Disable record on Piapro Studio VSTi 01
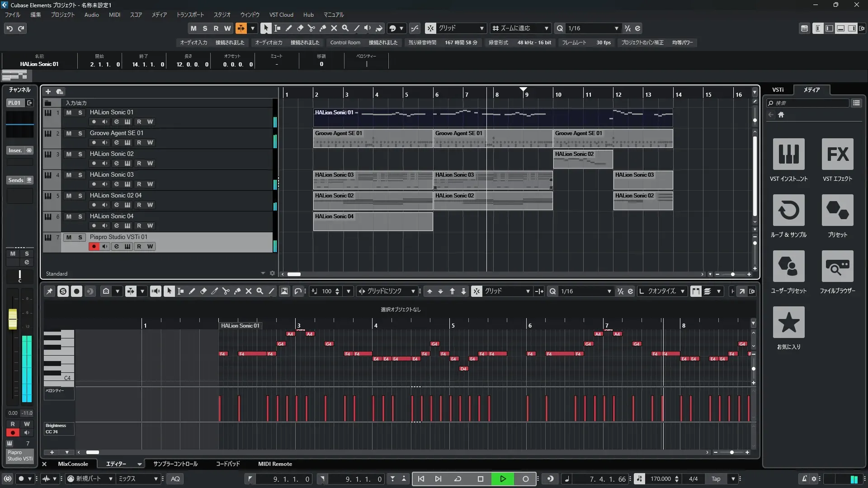The height and width of the screenshot is (488, 868). coord(94,247)
